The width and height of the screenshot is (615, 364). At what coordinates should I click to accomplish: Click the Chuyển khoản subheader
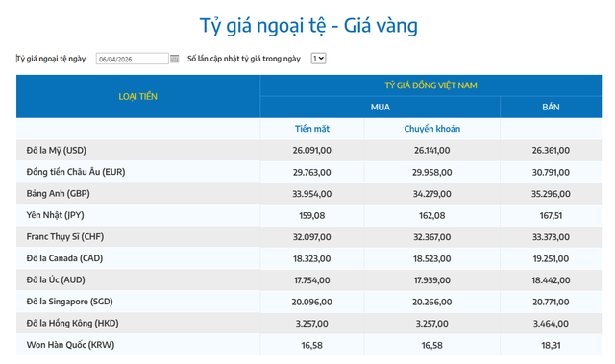[431, 129]
